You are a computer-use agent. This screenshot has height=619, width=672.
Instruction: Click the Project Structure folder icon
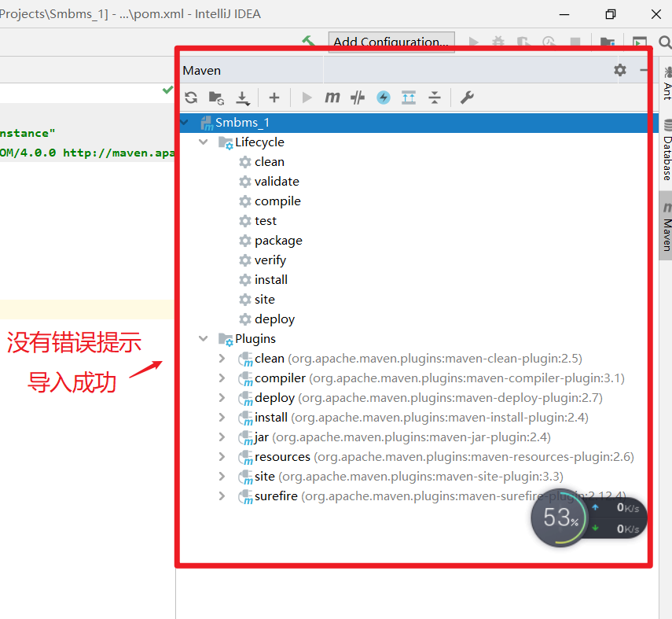608,42
